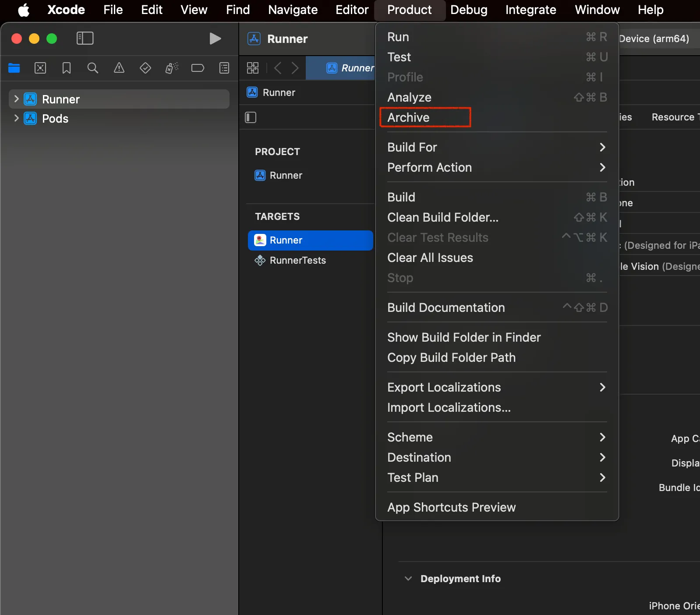Click the Run play button in the toolbar
700x615 pixels.
[x=215, y=39]
